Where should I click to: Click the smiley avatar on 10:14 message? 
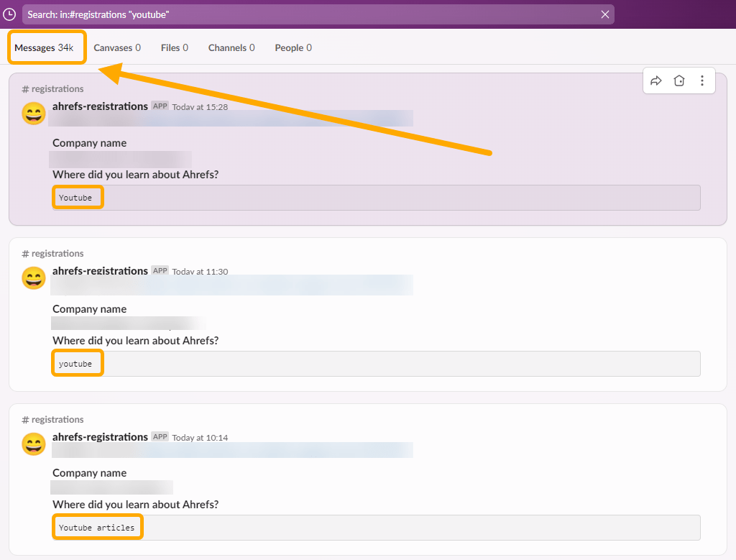(x=34, y=444)
